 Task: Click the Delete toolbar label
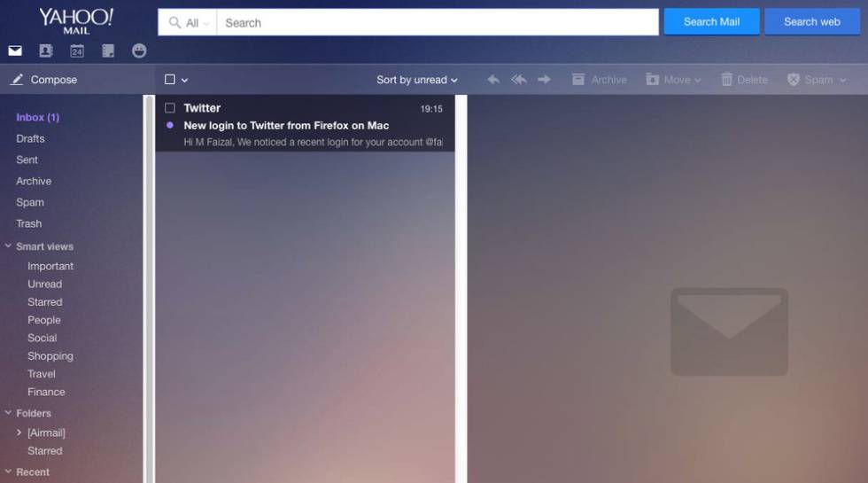[752, 80]
